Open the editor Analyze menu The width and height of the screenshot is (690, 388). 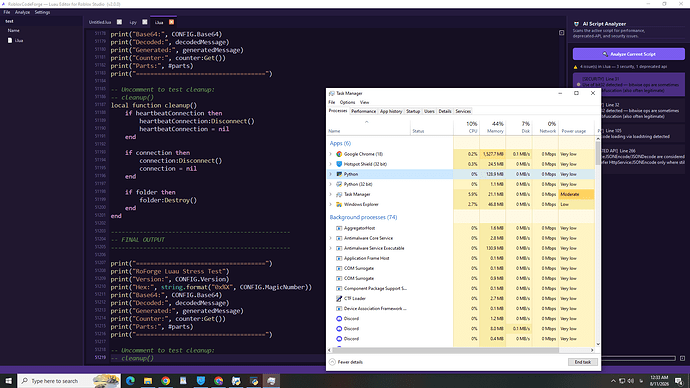(x=22, y=12)
